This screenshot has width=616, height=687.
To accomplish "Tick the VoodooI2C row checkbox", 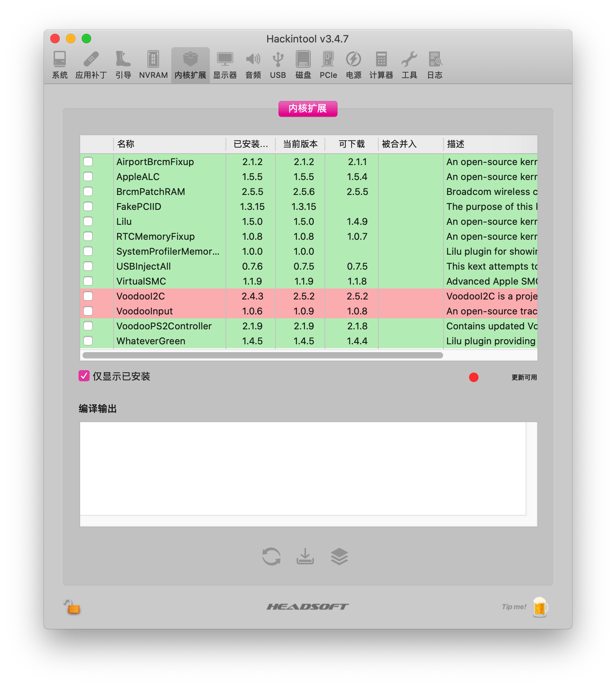I will pyautogui.click(x=88, y=296).
